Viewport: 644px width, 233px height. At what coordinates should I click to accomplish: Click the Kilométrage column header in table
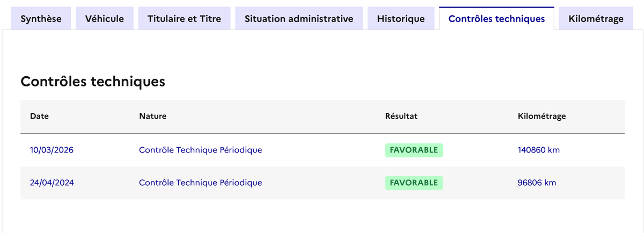(541, 116)
